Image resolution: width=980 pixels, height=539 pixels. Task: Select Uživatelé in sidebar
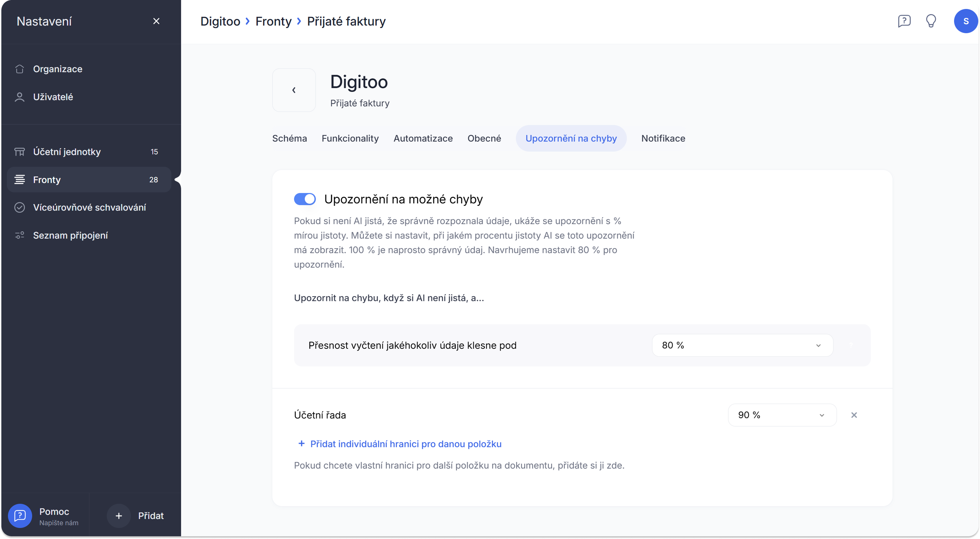pos(53,97)
